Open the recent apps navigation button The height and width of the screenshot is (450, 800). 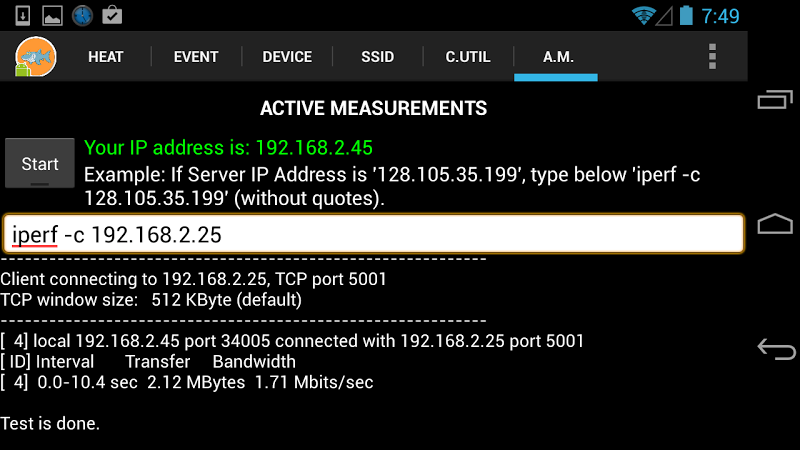[x=775, y=99]
